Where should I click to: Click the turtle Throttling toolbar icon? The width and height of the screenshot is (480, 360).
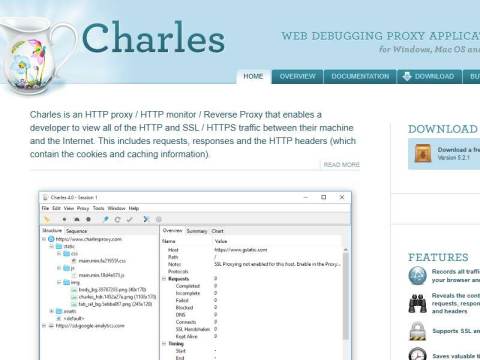(77, 219)
